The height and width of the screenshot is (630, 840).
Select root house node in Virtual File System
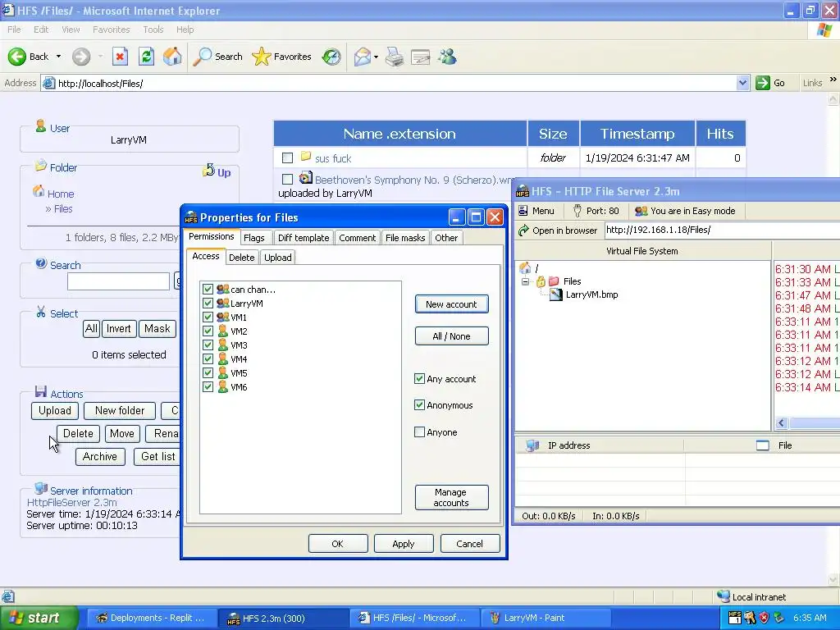(x=525, y=268)
